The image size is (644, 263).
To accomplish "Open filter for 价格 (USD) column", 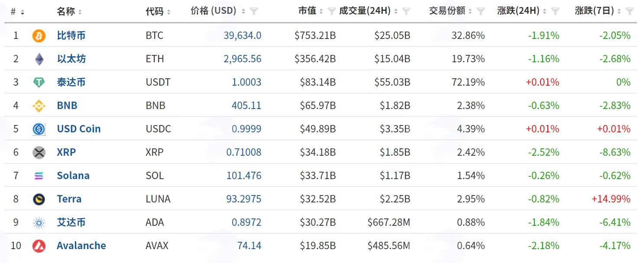I will point(254,11).
